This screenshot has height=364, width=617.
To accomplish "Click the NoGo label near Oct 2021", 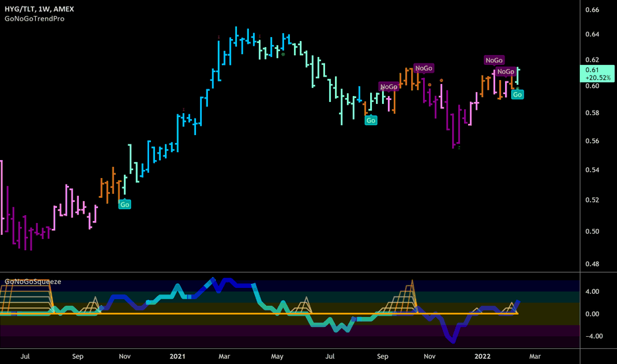I will coord(424,68).
